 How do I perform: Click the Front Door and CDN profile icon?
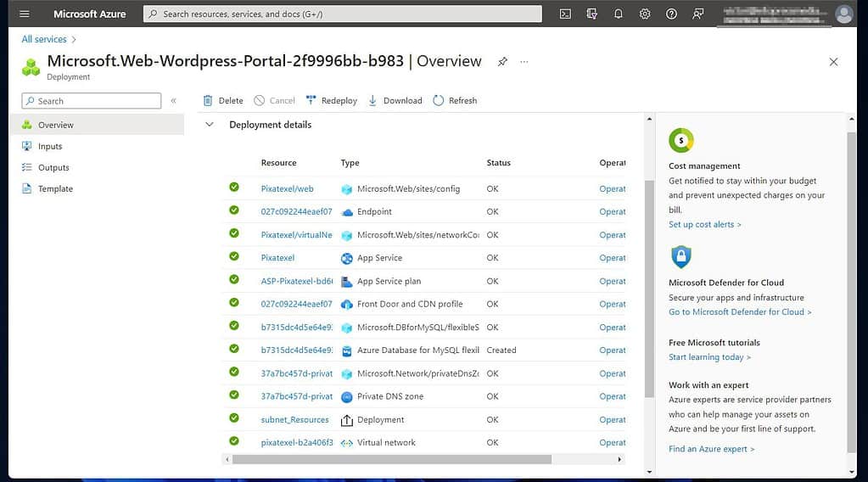pos(346,305)
